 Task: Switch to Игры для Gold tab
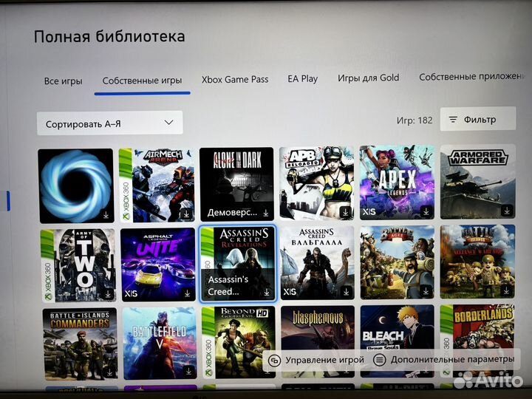(368, 78)
